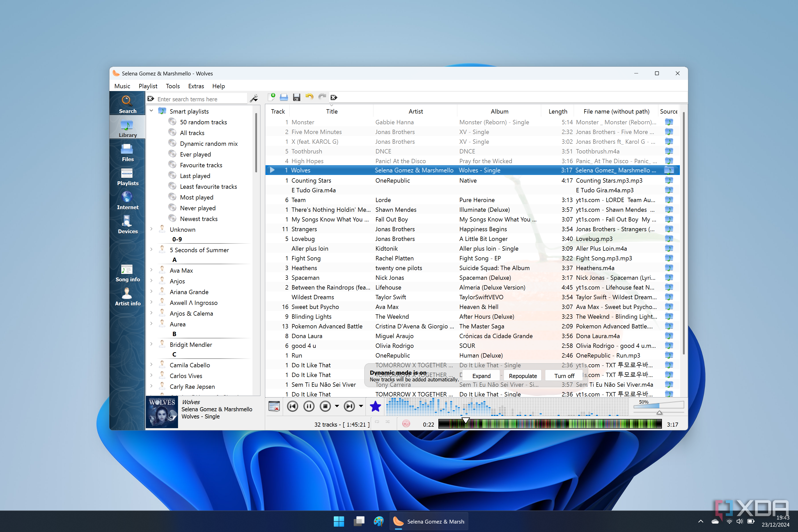The height and width of the screenshot is (532, 798).
Task: Skip to the next track
Action: [x=349, y=406]
